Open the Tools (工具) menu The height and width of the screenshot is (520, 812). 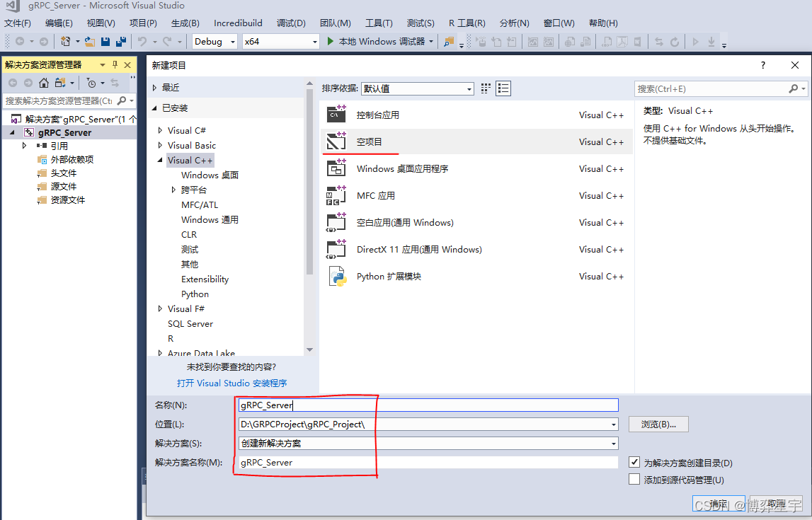(x=379, y=23)
